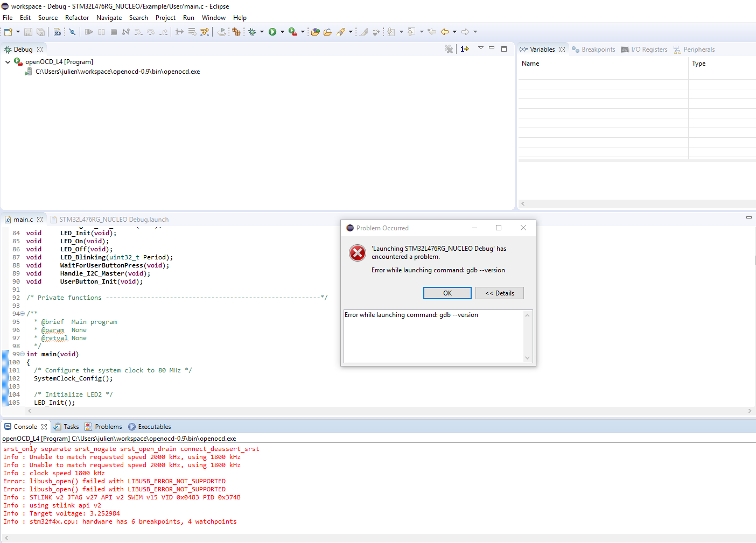The height and width of the screenshot is (543, 756).
Task: Click the Open Element icon
Action: (315, 32)
